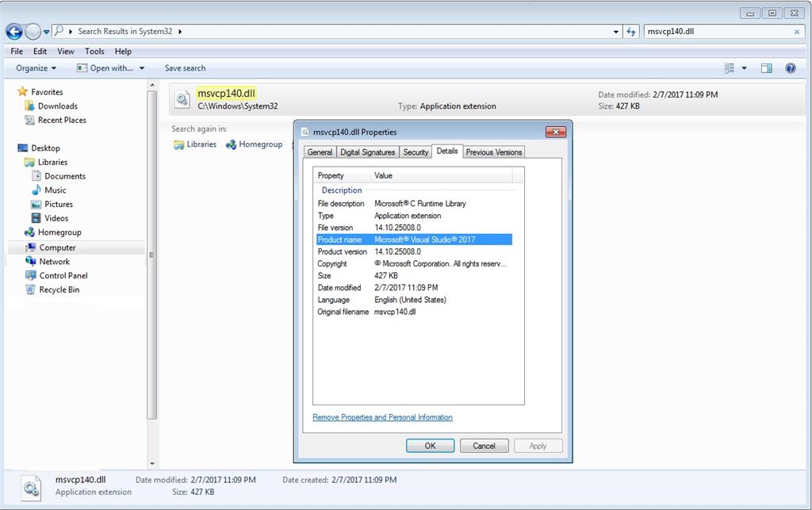Select the Product version row
The image size is (812, 510).
tap(414, 251)
